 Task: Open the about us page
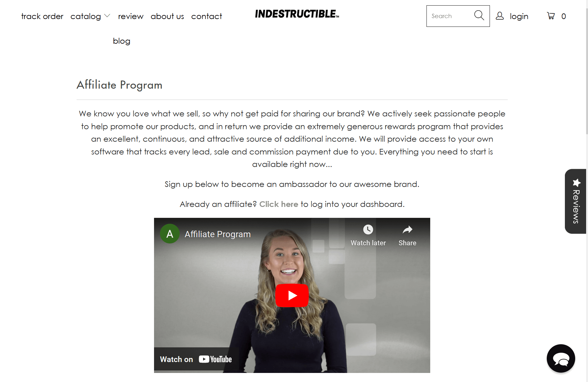coord(167,16)
